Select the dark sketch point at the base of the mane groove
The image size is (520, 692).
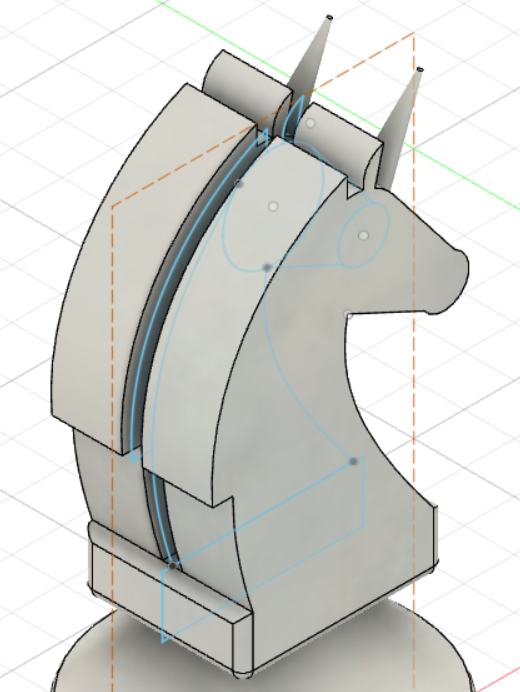[173, 565]
